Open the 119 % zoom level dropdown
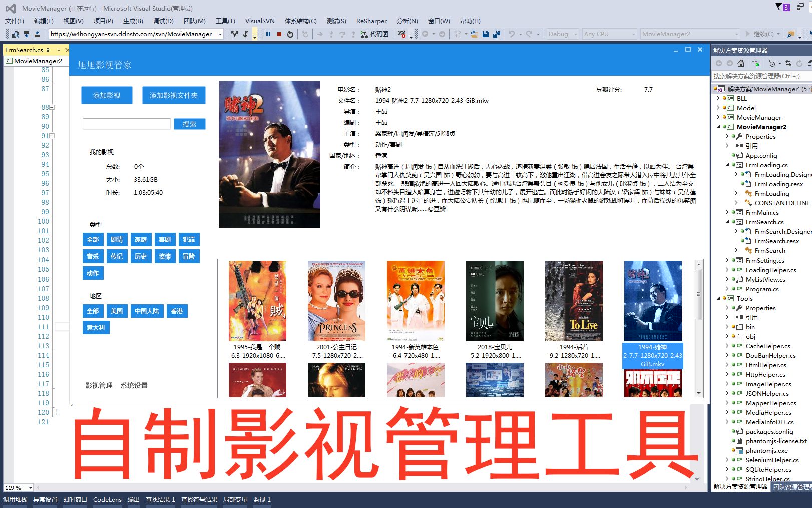 (x=30, y=488)
